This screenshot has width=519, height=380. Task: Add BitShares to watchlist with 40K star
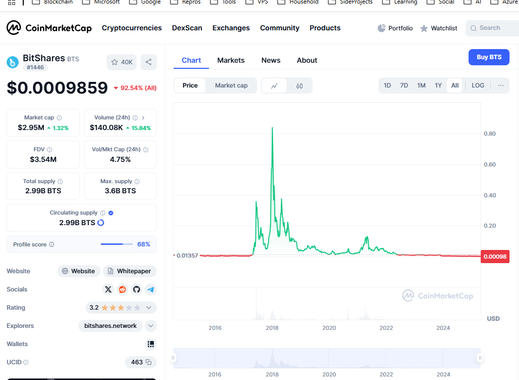click(x=122, y=62)
